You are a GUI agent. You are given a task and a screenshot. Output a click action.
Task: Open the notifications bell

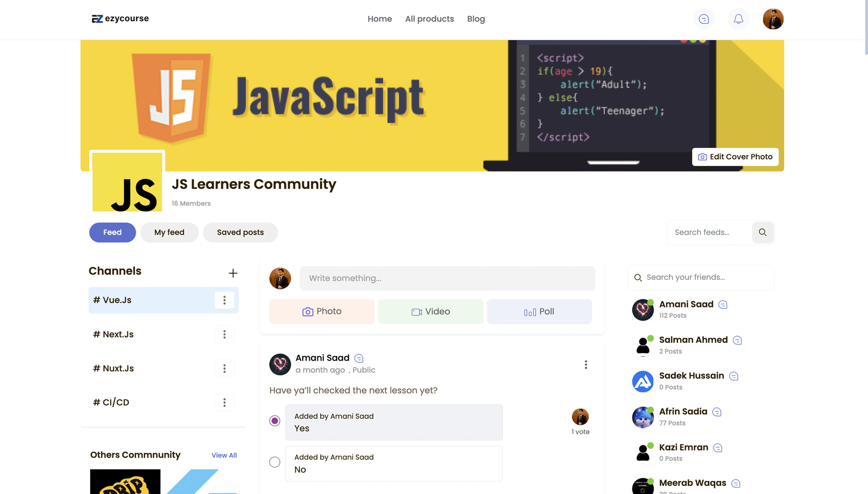[738, 19]
